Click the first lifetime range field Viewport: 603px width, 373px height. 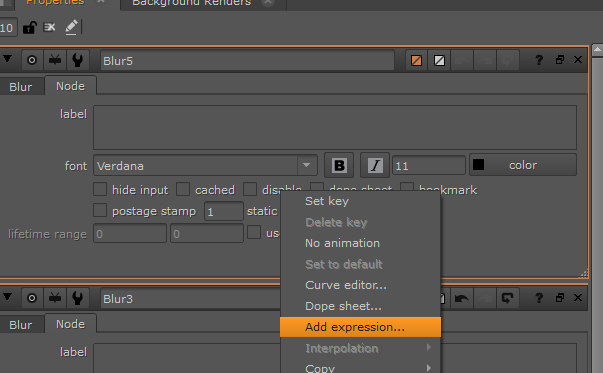click(x=130, y=233)
